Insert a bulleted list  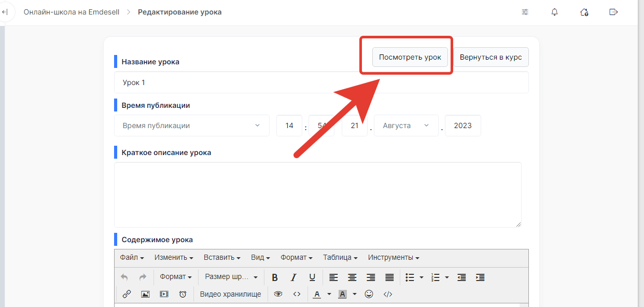click(x=410, y=277)
